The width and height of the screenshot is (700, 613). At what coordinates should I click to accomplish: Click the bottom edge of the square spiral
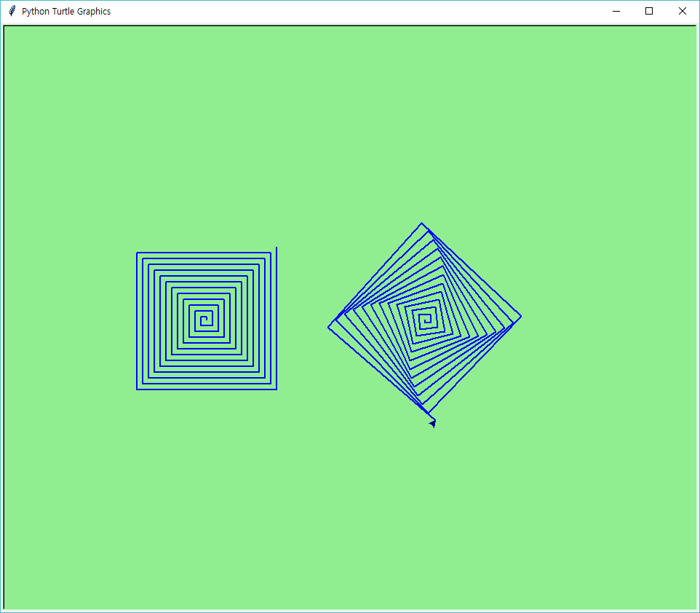pyautogui.click(x=207, y=389)
